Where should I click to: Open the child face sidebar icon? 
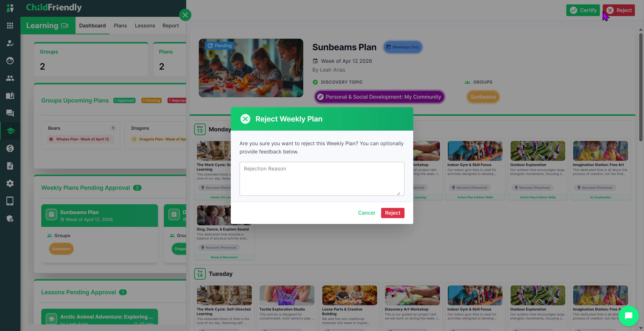pos(10,61)
